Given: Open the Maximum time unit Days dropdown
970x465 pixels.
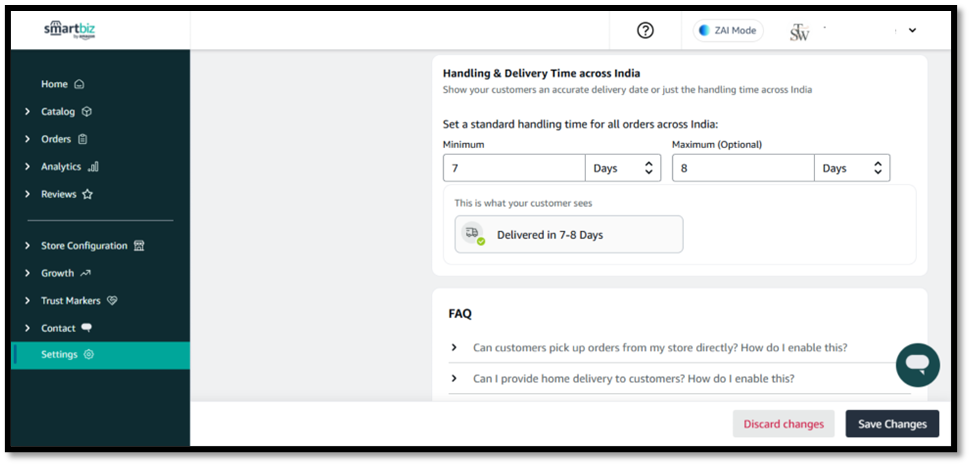Looking at the screenshot, I should pos(852,168).
